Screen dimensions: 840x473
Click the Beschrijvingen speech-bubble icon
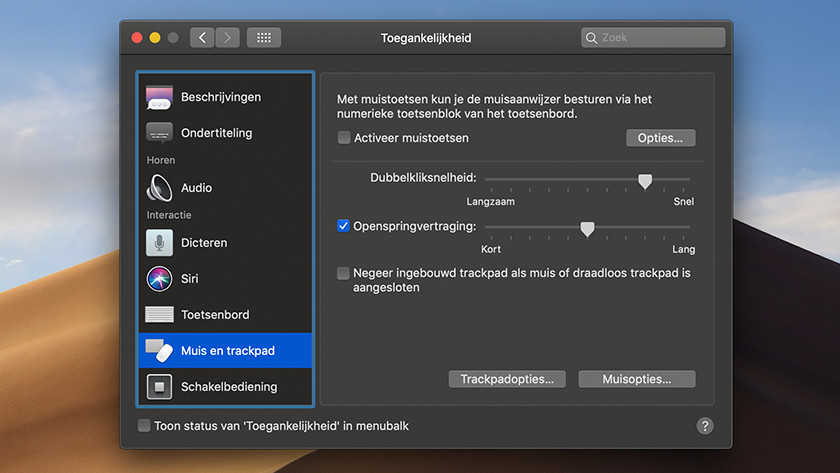(x=159, y=97)
